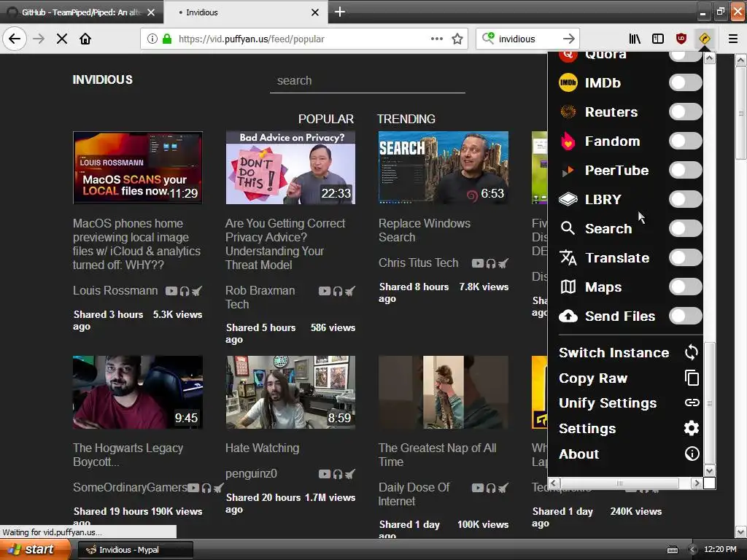Click the popup horizontal scroll right arrow
Screen dimensions: 747x560
[697, 483]
